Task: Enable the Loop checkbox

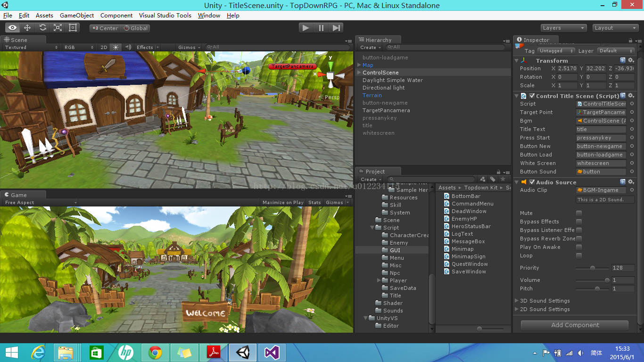Action: [x=579, y=255]
